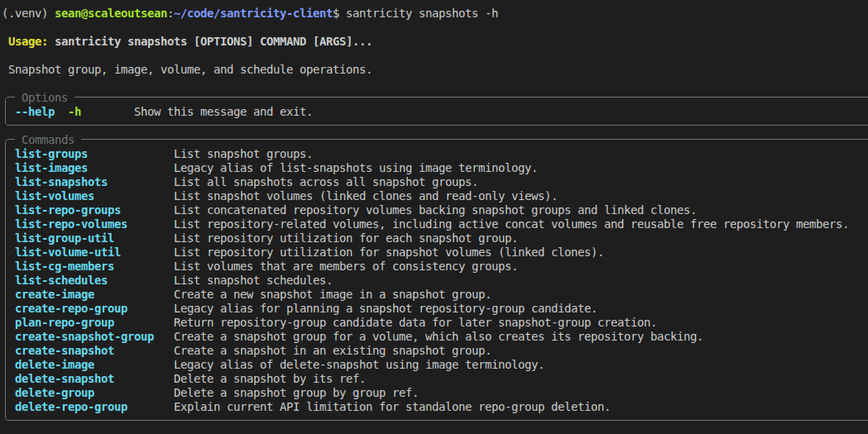
Task: Click 'Legacy alias of list-snapshots' description
Action: pyautogui.click(x=356, y=168)
